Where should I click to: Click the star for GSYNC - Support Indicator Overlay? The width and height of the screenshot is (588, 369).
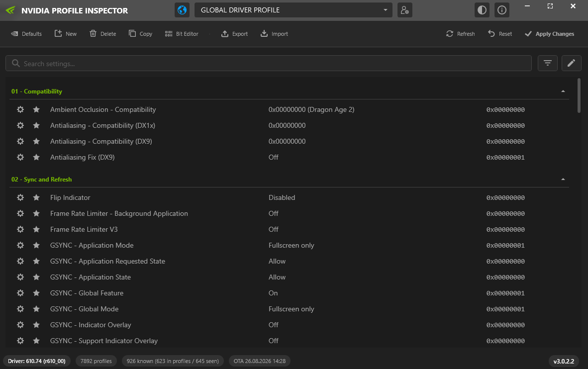point(36,341)
